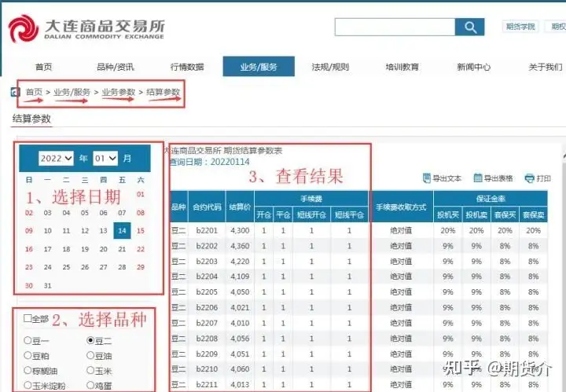The width and height of the screenshot is (566, 392).
Task: Open the 品种/资讯 navigation tab
Action: click(x=115, y=67)
